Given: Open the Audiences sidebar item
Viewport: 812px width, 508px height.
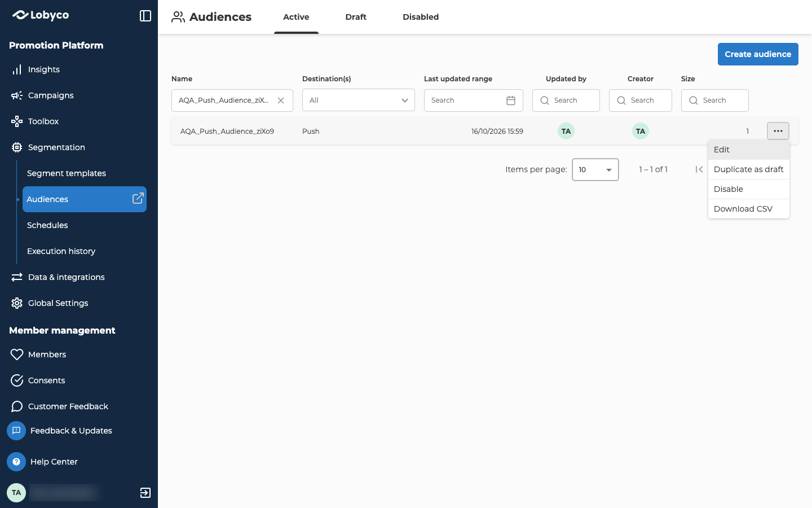Looking at the screenshot, I should click(x=85, y=199).
